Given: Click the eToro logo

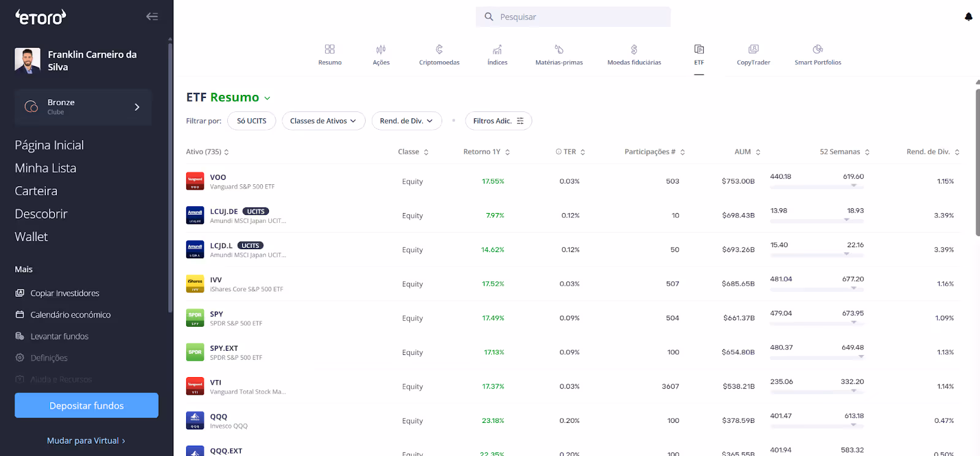Looking at the screenshot, I should click(40, 17).
